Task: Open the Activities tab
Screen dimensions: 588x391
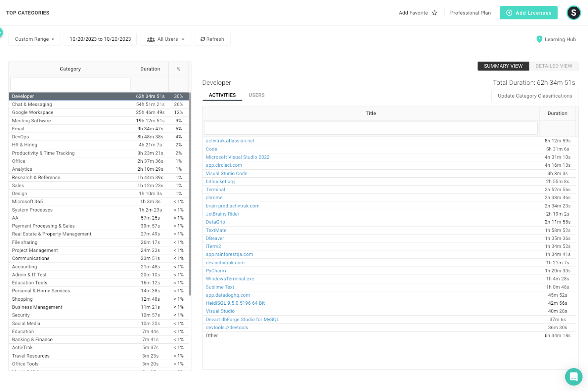Action: (222, 95)
